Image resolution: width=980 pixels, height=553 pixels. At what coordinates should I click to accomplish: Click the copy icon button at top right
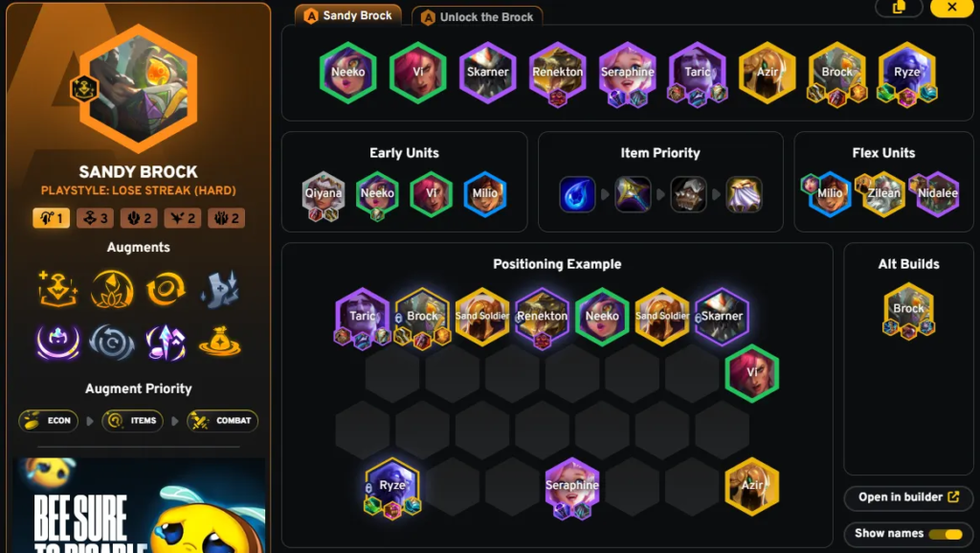(x=899, y=7)
